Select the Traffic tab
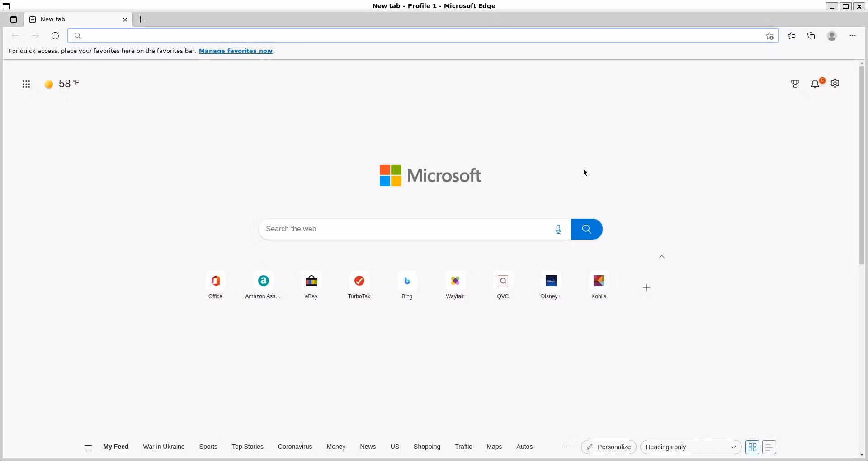The width and height of the screenshot is (868, 461). (463, 447)
